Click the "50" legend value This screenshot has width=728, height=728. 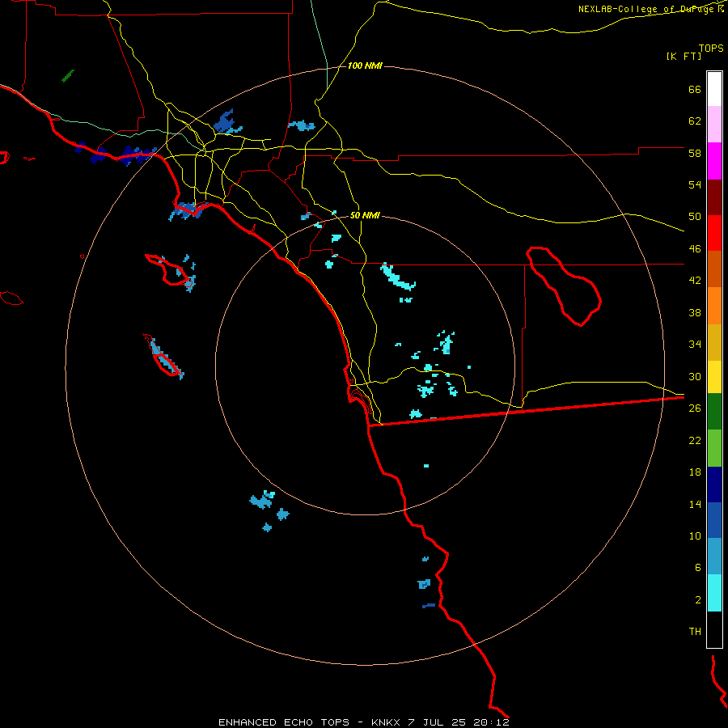(x=695, y=217)
